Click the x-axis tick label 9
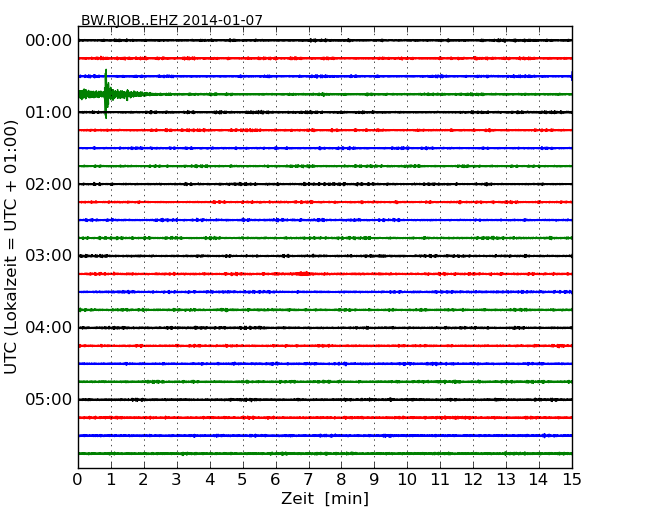Image resolution: width=650 pixels, height=520 pixels. (x=374, y=480)
